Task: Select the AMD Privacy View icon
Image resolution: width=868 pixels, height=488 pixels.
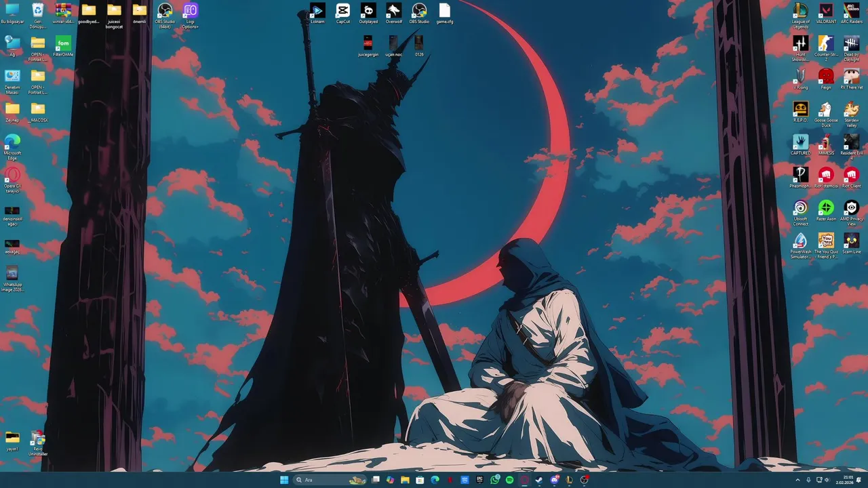Action: (x=852, y=212)
